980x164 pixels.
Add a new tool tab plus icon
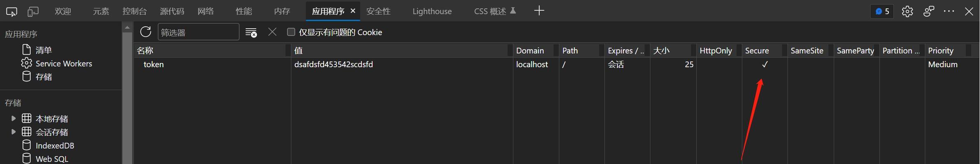539,11
